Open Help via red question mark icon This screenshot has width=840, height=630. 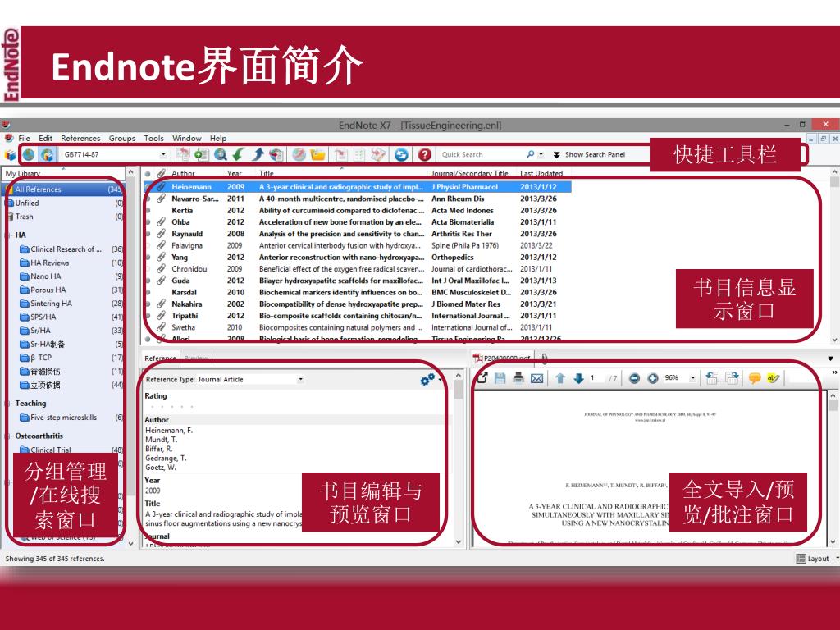pyautogui.click(x=425, y=155)
